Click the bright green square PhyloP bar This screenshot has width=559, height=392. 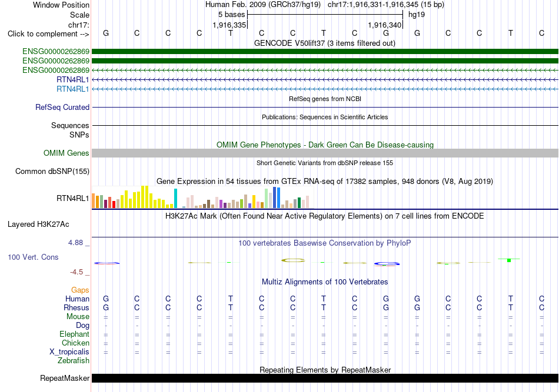pos(509,260)
